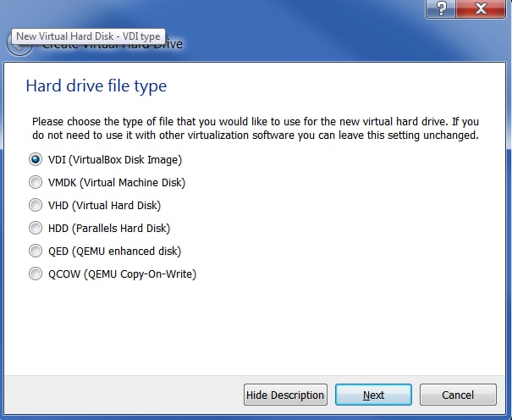Close the dialog with the red X
512x420 pixels.
point(481,8)
